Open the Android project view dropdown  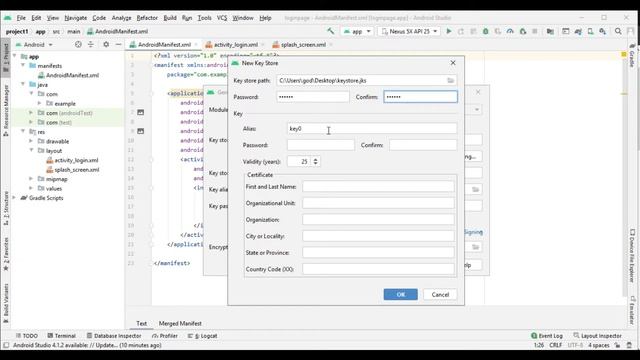[x=34, y=44]
